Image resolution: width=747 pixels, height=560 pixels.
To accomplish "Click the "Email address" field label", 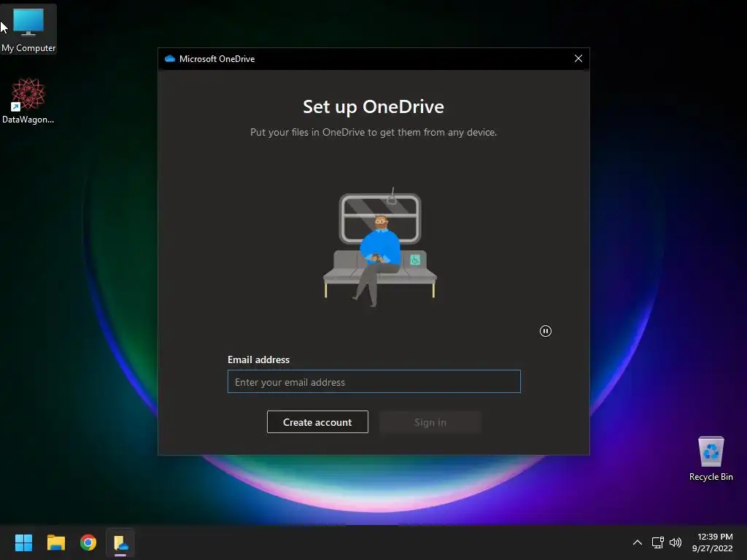I will click(258, 359).
